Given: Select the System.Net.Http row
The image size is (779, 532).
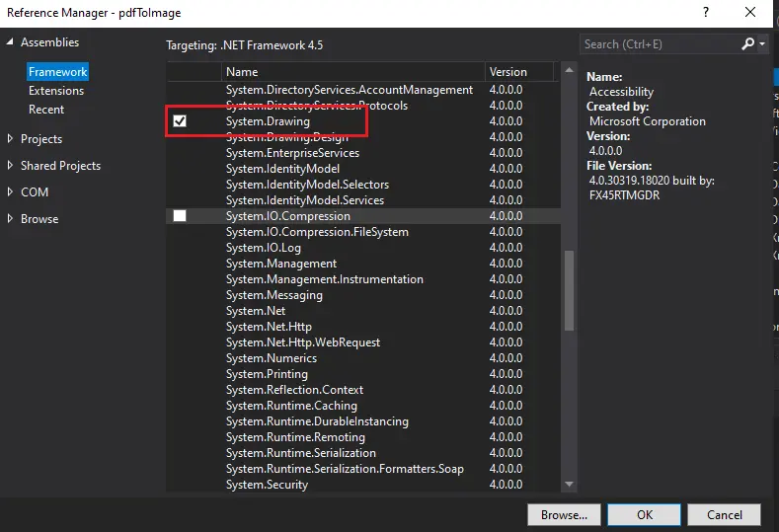Looking at the screenshot, I should pos(363,327).
